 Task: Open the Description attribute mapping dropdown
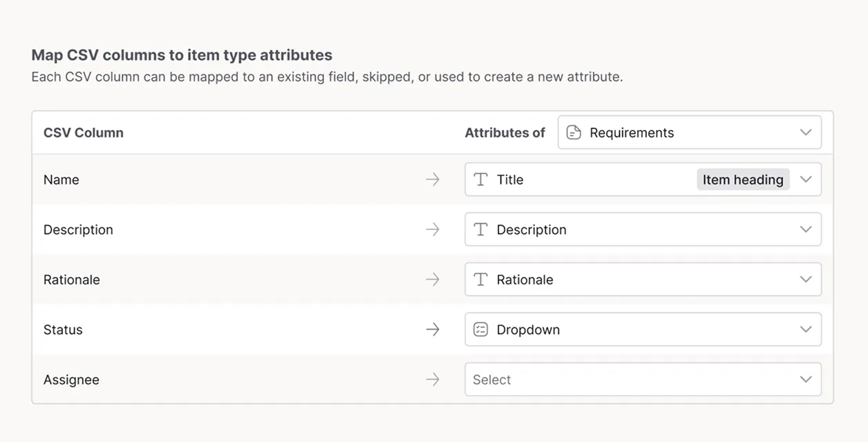click(x=643, y=229)
